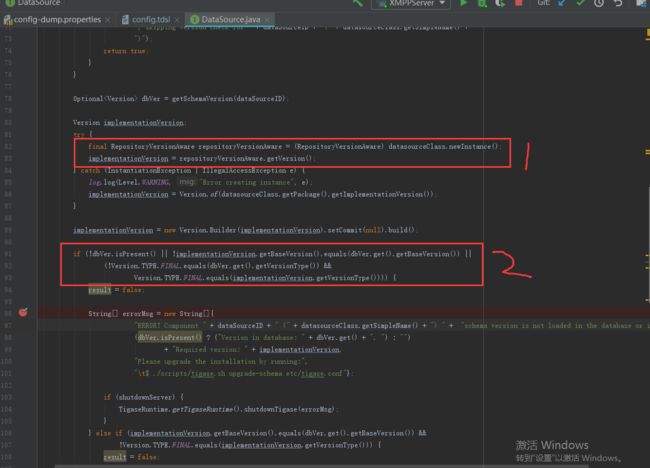
Task: Click the Git Commit checkmark icon
Action: (580, 3)
